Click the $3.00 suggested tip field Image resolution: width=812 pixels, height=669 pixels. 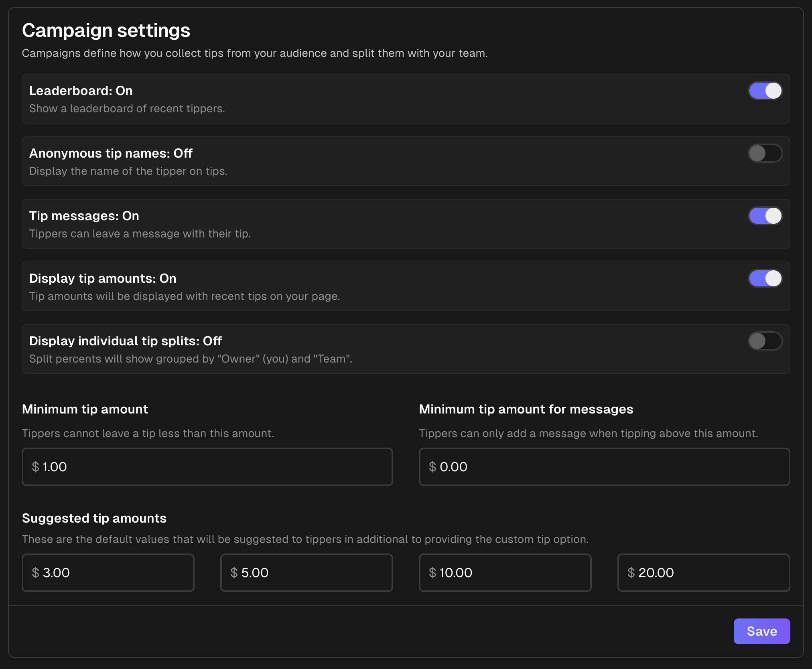(108, 573)
